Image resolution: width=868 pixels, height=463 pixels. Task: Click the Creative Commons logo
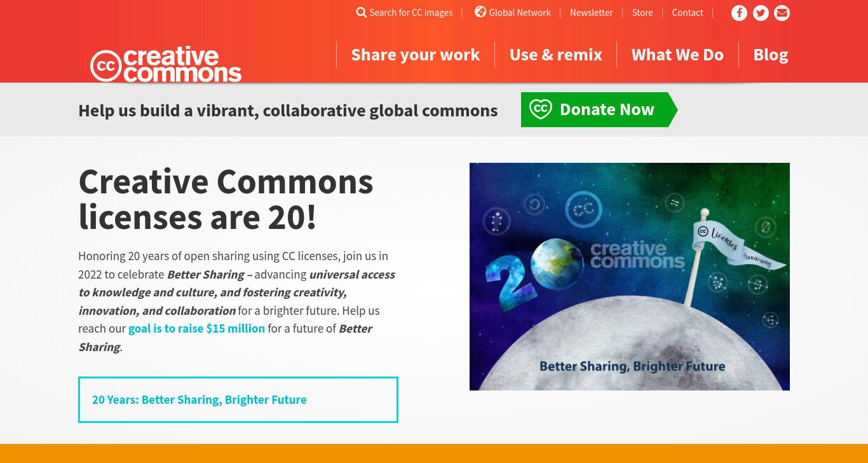[166, 64]
